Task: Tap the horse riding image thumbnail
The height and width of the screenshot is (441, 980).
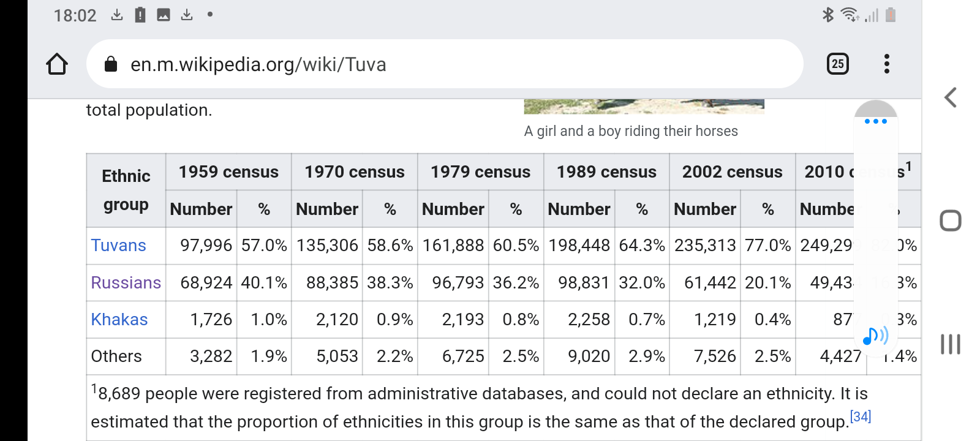Action: coord(644,107)
